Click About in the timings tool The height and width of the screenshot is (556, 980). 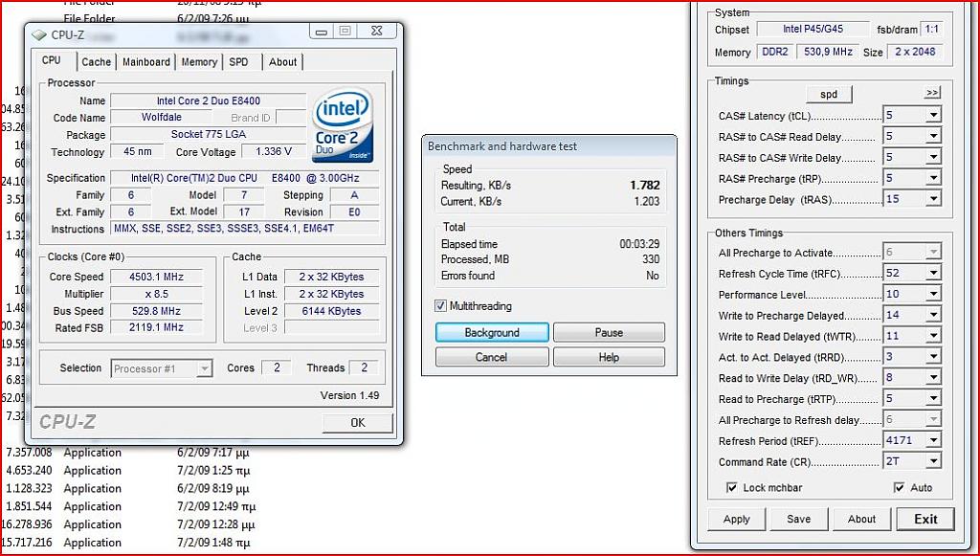[x=861, y=519]
